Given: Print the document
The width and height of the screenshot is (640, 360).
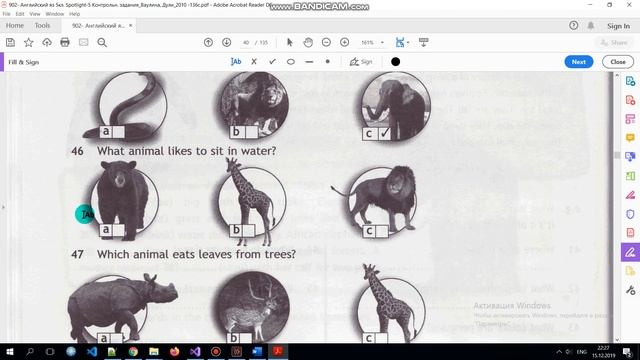Looking at the screenshot, I should pos(65,42).
